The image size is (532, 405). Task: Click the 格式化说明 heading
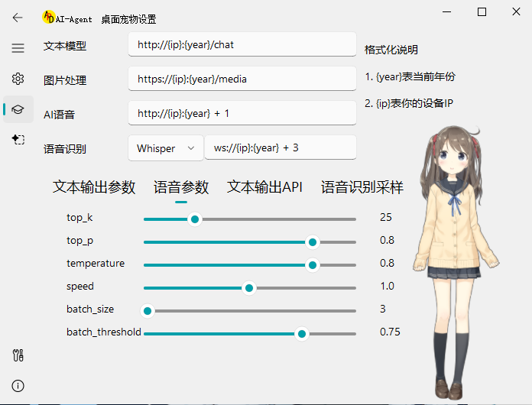pyautogui.click(x=391, y=50)
